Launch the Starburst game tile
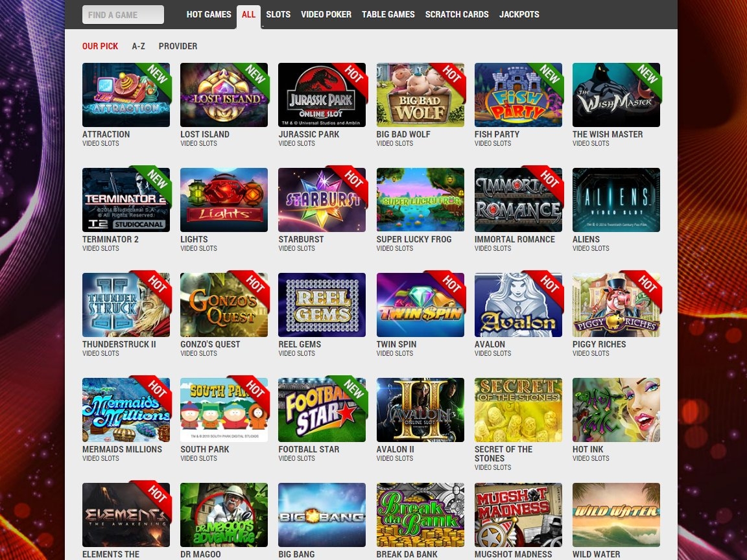This screenshot has width=747, height=560. (322, 200)
